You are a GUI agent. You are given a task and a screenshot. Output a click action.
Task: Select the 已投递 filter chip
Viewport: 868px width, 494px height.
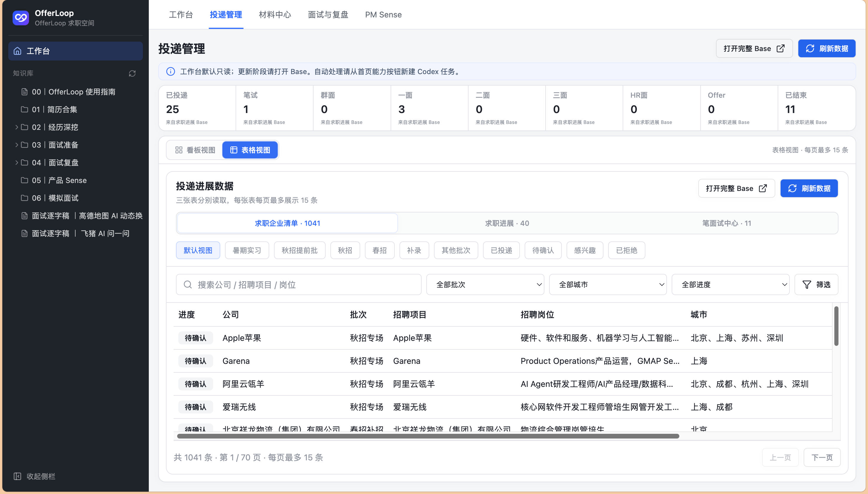501,250
